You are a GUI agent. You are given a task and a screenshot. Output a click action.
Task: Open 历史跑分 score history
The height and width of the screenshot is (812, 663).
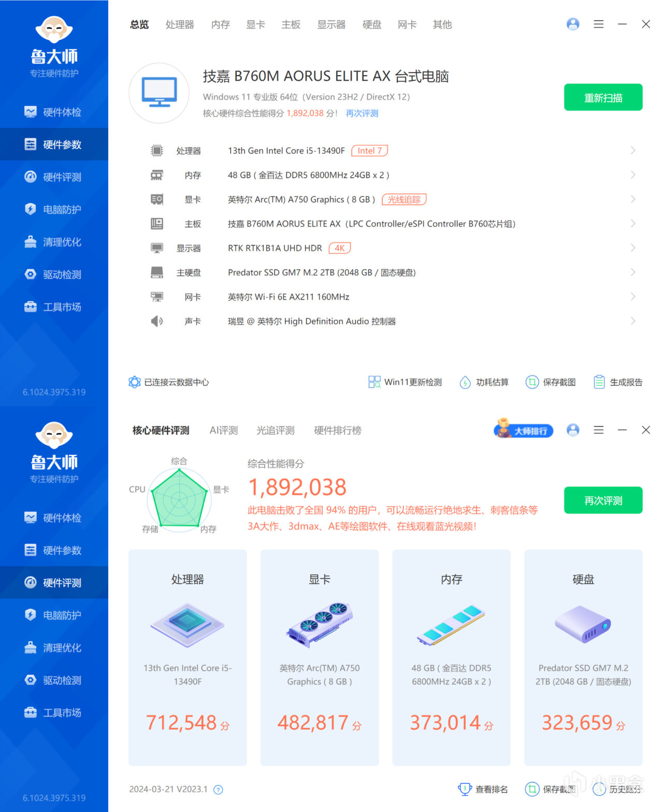pyautogui.click(x=617, y=789)
